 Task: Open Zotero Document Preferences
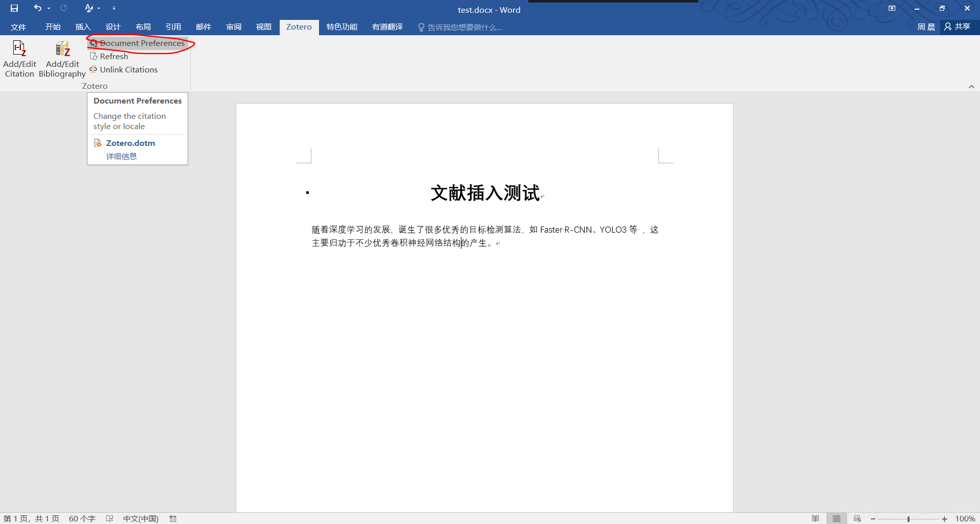click(x=137, y=43)
